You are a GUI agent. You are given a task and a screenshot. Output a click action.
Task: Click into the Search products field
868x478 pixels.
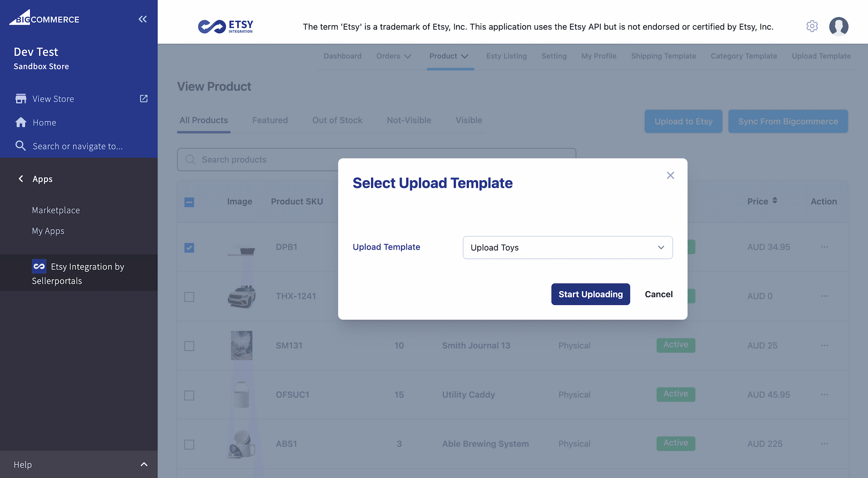click(x=377, y=160)
